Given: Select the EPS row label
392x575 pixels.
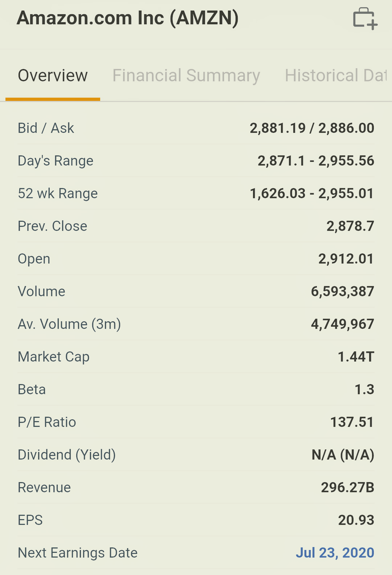Looking at the screenshot, I should coord(30,520).
